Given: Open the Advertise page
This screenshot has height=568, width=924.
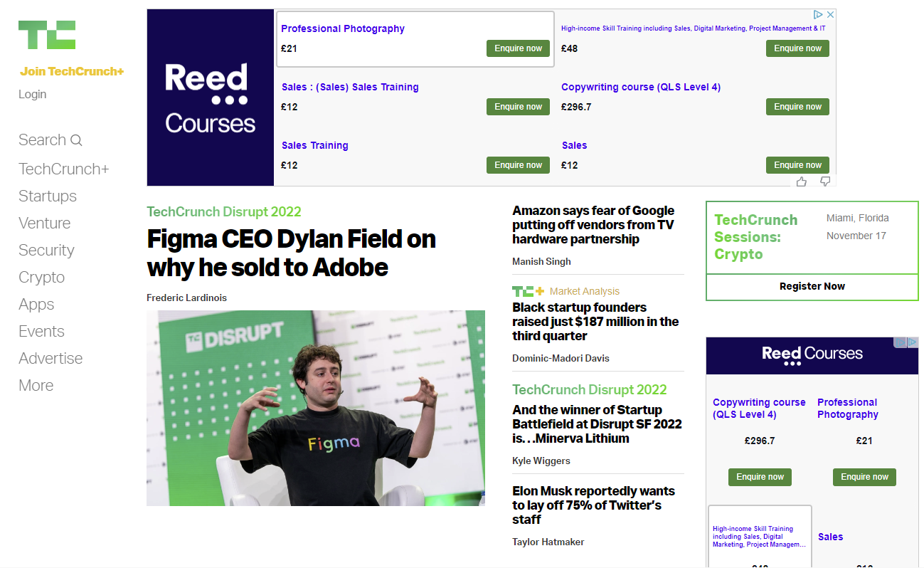Looking at the screenshot, I should [x=51, y=359].
